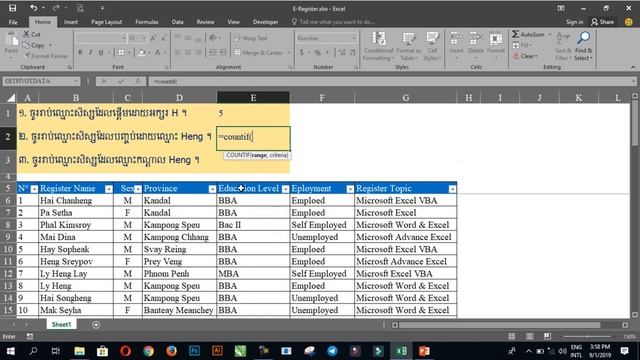
Task: Open N° column filter dropdown
Action: [34, 189]
